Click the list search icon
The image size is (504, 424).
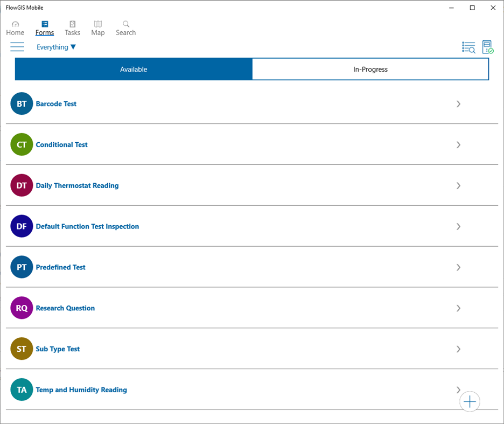pos(468,47)
